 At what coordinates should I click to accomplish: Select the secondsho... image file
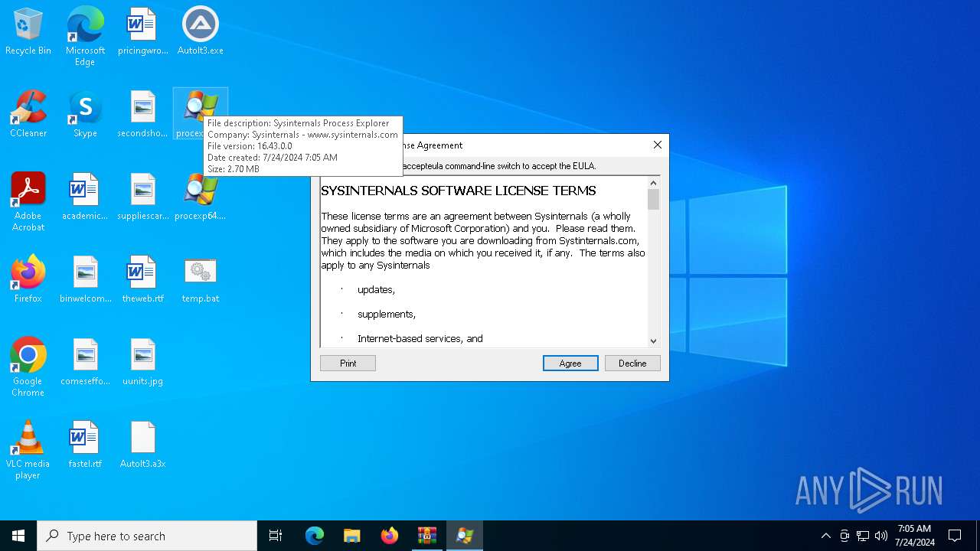(x=142, y=114)
